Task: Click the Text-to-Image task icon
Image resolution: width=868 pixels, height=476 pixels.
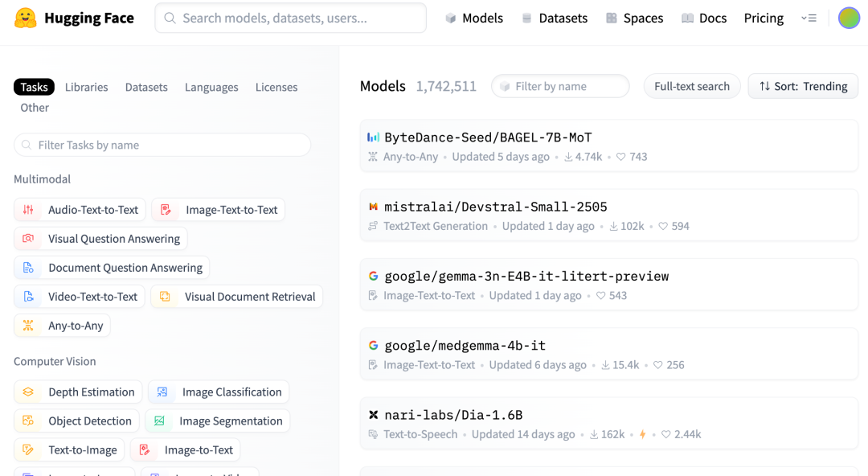Action: pos(28,450)
